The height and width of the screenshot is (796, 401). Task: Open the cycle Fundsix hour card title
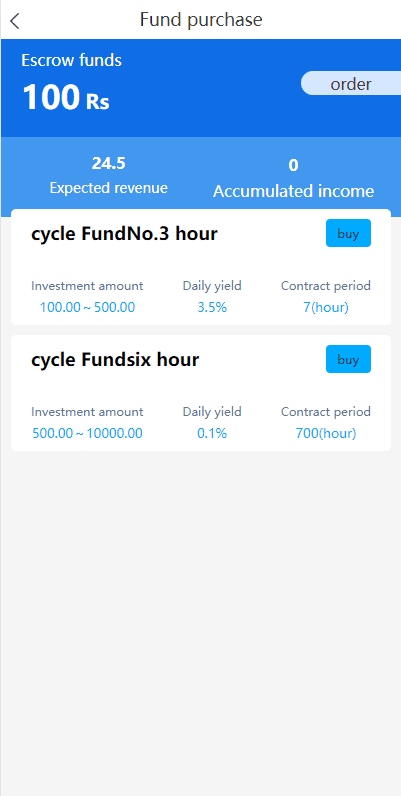[x=115, y=360]
